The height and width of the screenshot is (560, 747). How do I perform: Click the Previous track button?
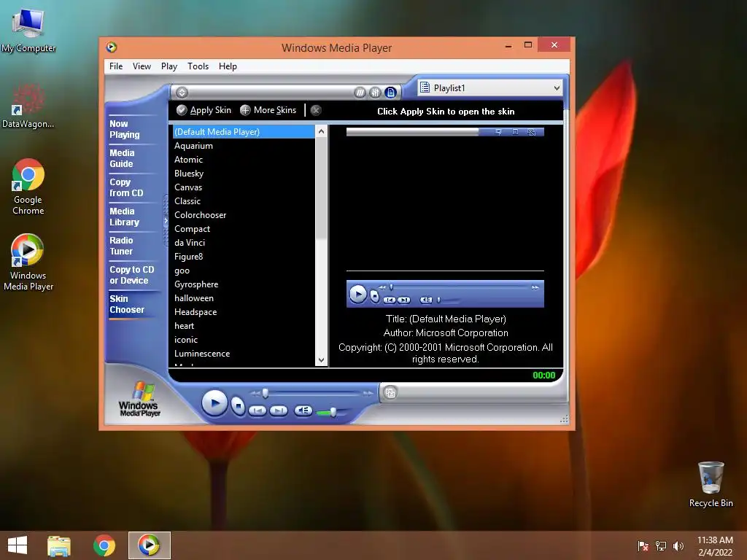click(258, 411)
